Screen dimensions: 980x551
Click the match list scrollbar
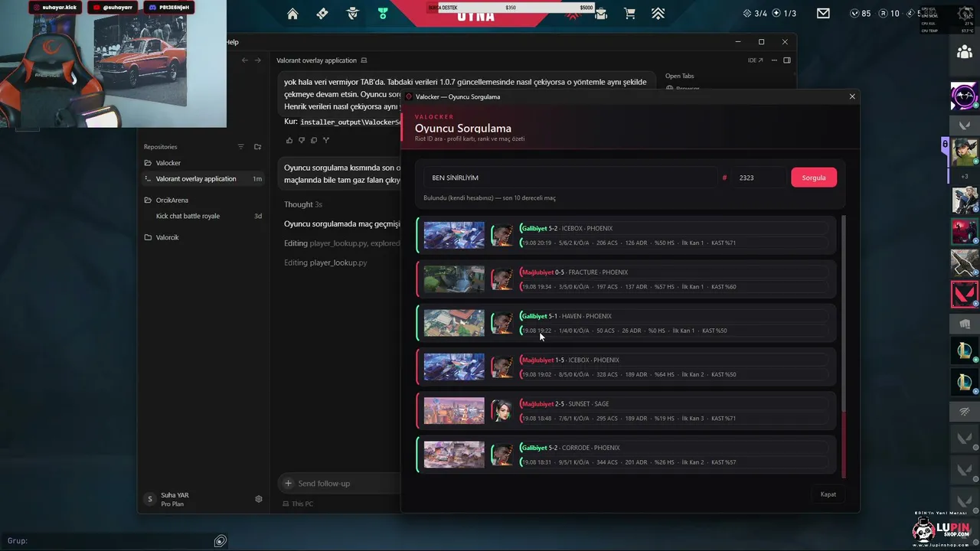(x=843, y=346)
